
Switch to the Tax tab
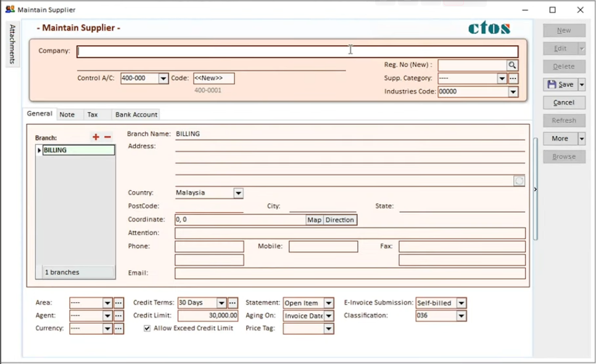(x=93, y=114)
